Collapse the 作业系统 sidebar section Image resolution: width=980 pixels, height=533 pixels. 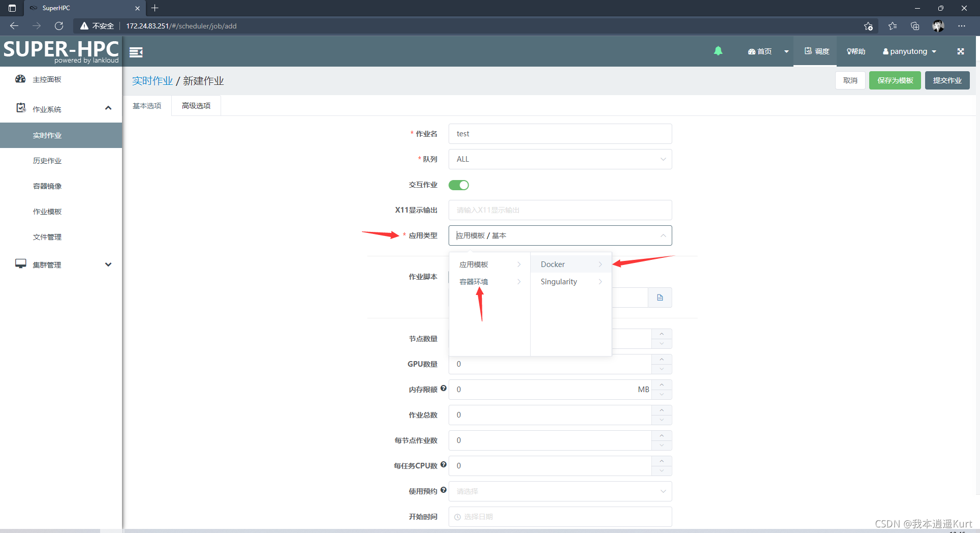108,108
